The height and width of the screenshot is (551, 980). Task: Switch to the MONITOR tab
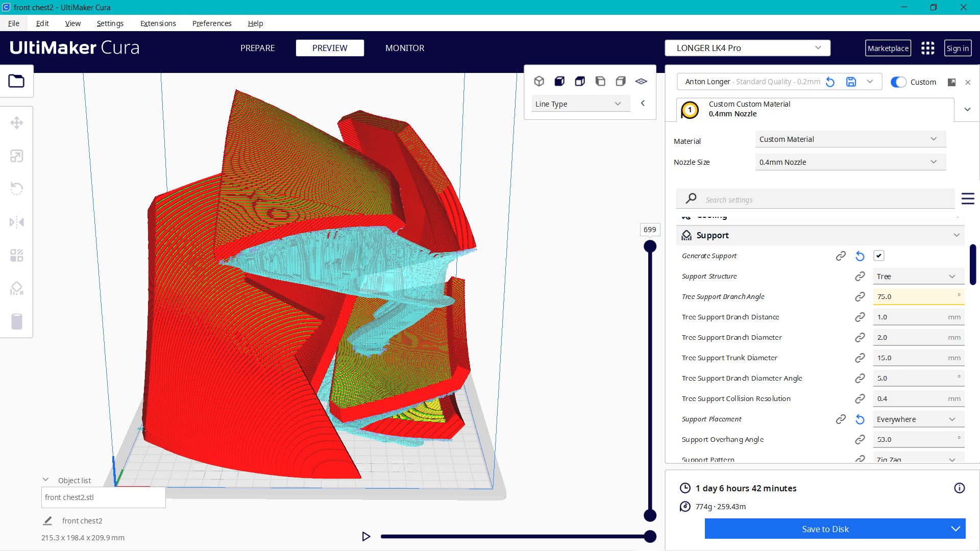405,48
